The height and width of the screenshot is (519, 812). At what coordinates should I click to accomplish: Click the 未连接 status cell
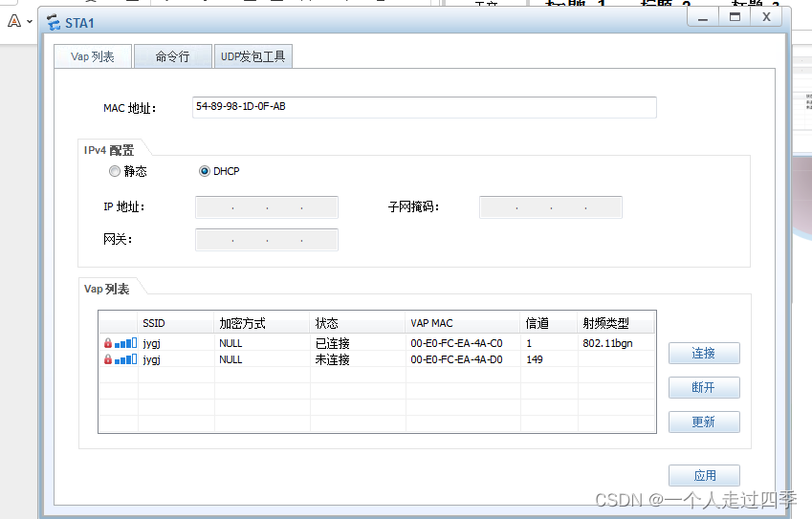(x=333, y=359)
